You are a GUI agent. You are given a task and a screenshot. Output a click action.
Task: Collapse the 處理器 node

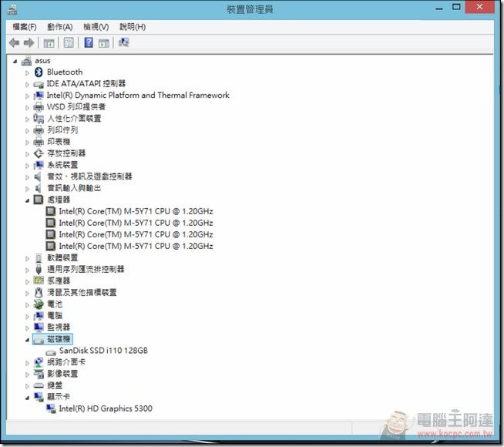coord(27,200)
